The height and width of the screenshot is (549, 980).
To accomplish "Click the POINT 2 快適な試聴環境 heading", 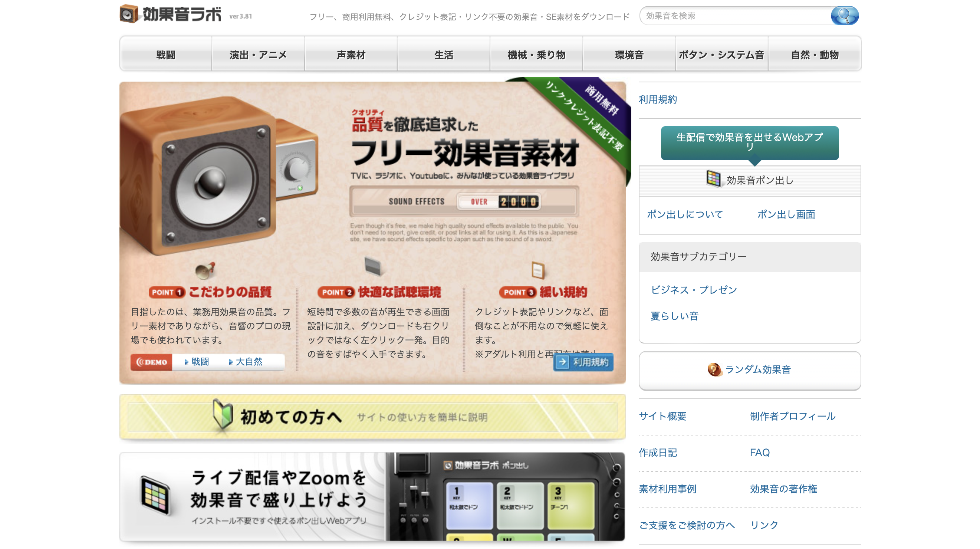I will click(379, 292).
